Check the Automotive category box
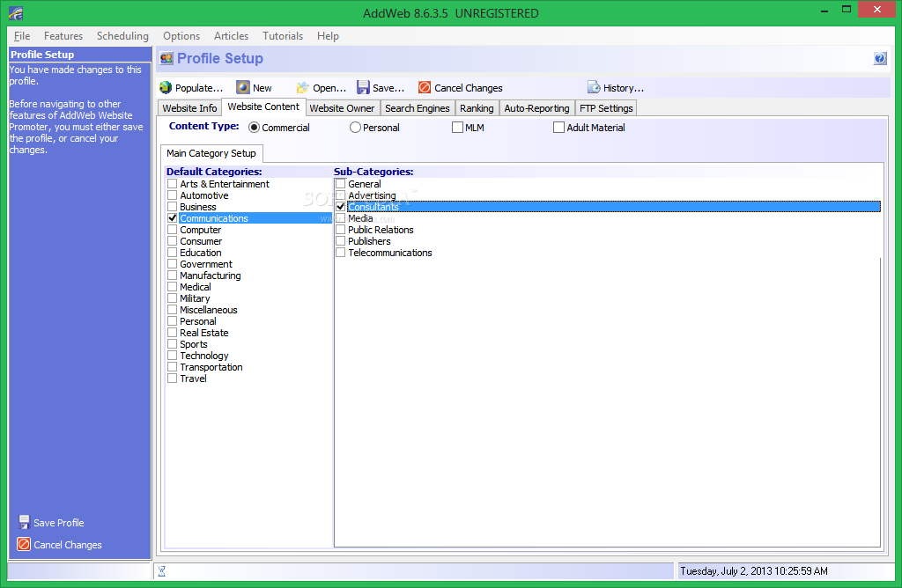 click(x=172, y=195)
